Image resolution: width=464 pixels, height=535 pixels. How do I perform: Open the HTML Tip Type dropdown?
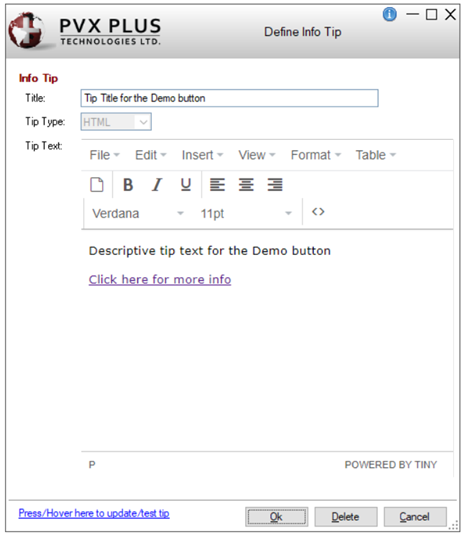(116, 122)
